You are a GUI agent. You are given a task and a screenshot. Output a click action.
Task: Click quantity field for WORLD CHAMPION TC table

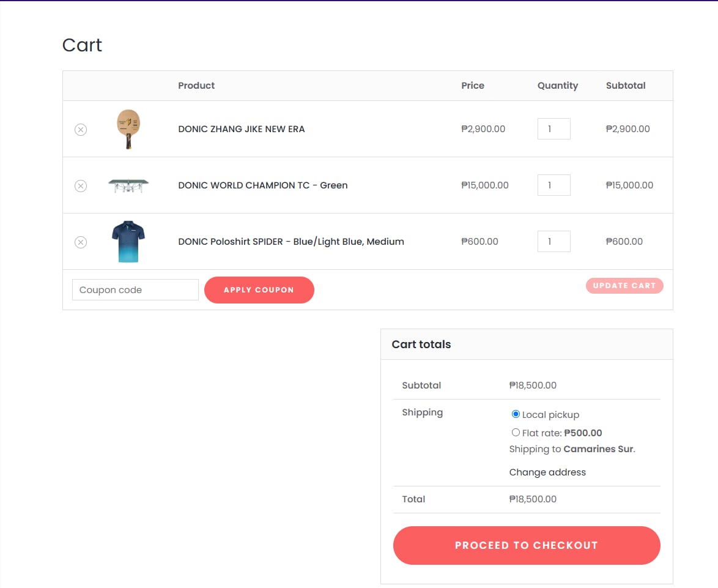coord(553,185)
